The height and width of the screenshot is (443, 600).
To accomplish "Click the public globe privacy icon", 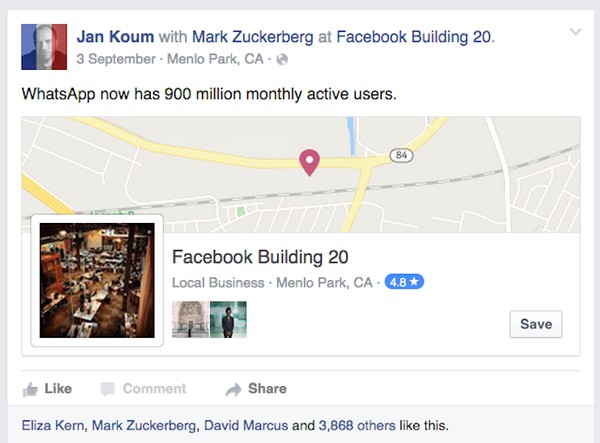I will (283, 60).
